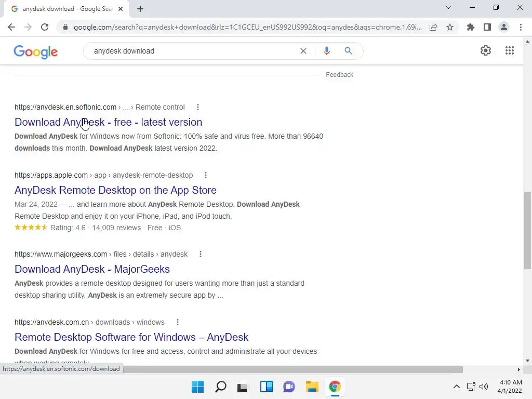Open the volume tray icon
The image size is (532, 399).
click(x=484, y=387)
